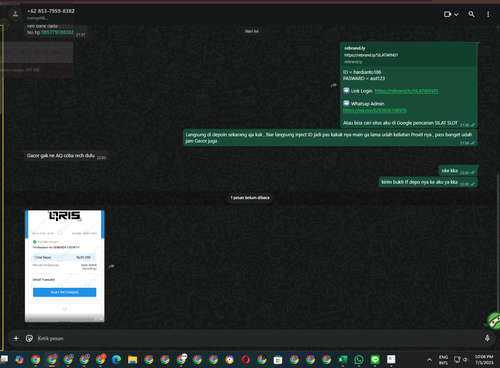Open the WhatsApp app from the taskbar
Viewport: 500px width, 368px height.
(359, 359)
